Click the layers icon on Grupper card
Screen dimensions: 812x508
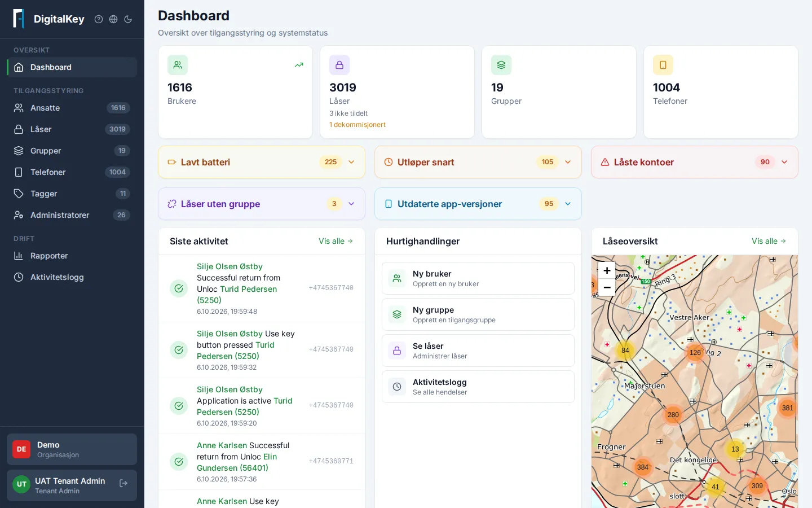501,65
